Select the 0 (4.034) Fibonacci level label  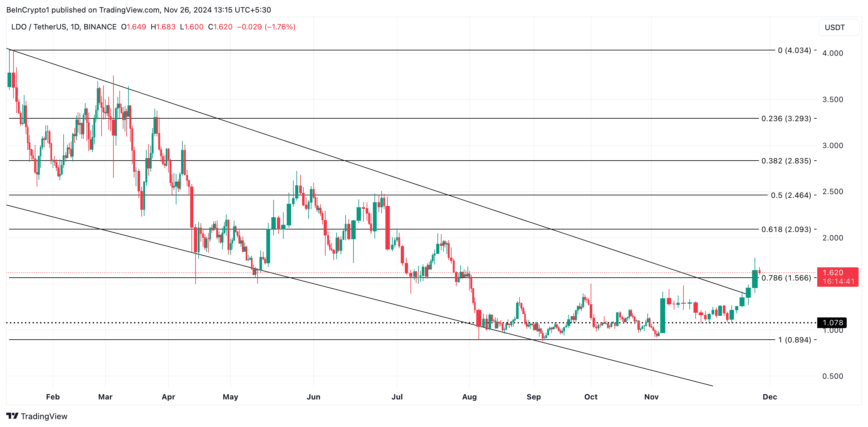pyautogui.click(x=794, y=50)
